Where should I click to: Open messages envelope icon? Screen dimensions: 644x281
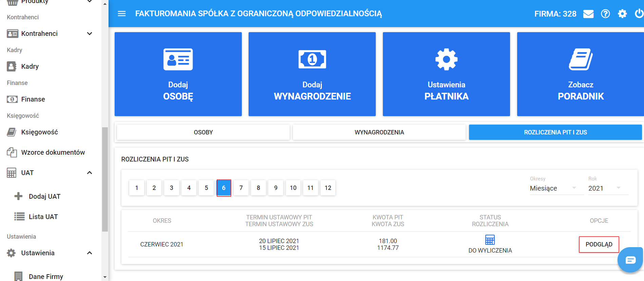(588, 14)
